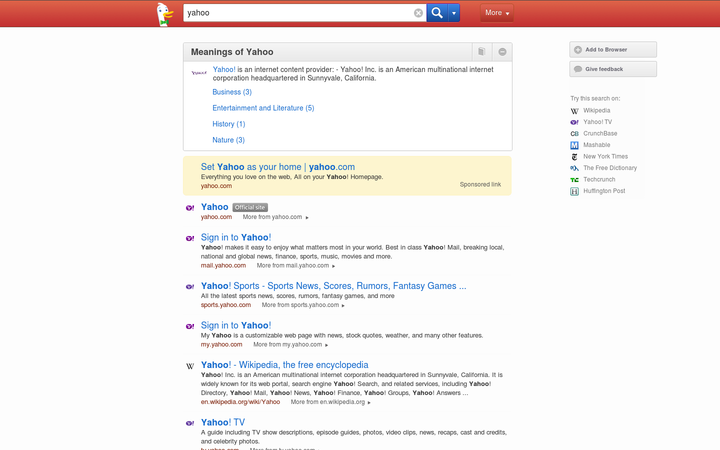Open the Yahoo official site result
This screenshot has width=720, height=450.
click(x=214, y=207)
